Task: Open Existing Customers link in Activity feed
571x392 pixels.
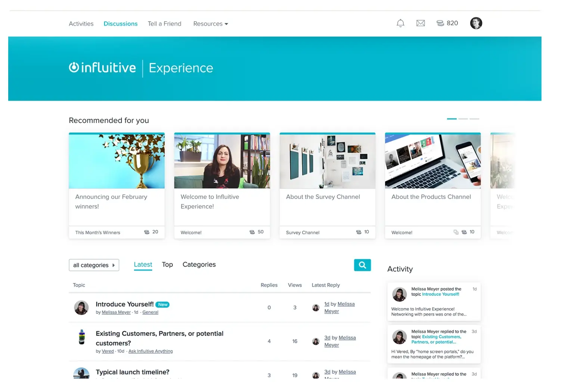Action: point(436,339)
